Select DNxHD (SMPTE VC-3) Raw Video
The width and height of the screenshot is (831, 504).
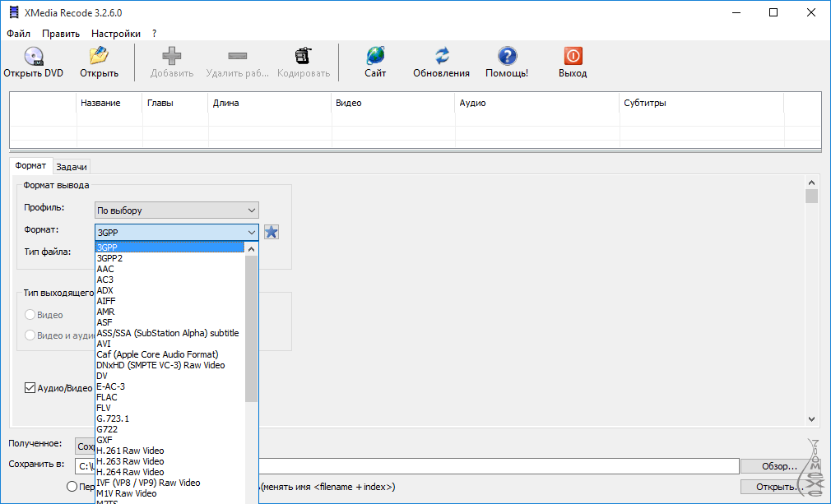coord(169,365)
